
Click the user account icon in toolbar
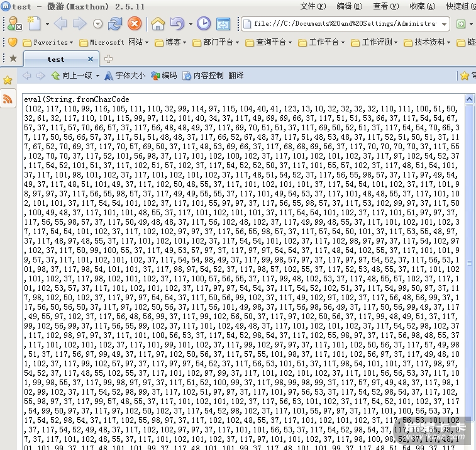[14, 24]
